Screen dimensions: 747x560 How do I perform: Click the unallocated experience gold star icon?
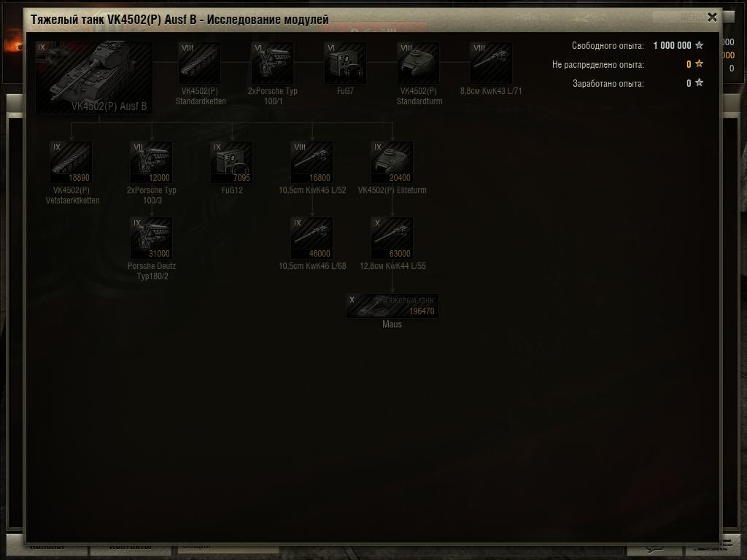pyautogui.click(x=699, y=63)
